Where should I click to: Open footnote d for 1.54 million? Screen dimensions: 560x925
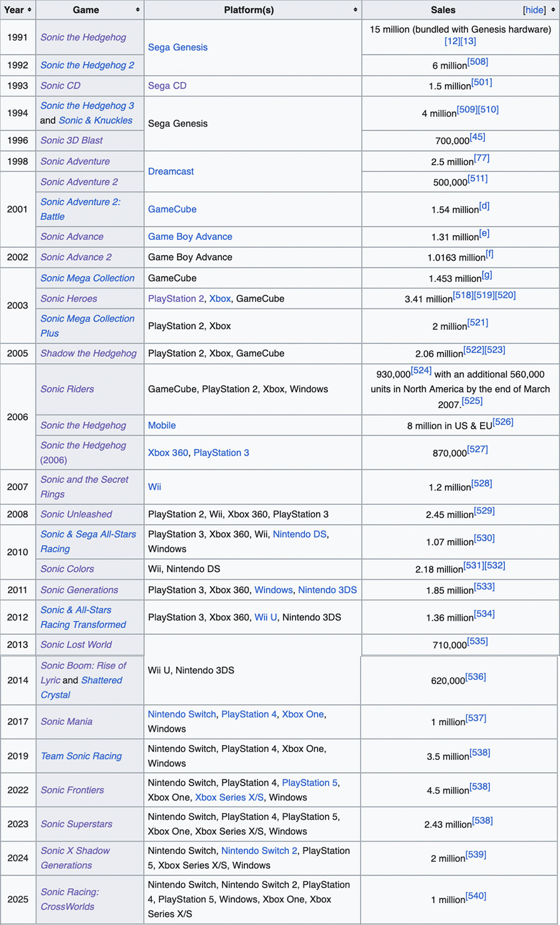[x=484, y=206]
